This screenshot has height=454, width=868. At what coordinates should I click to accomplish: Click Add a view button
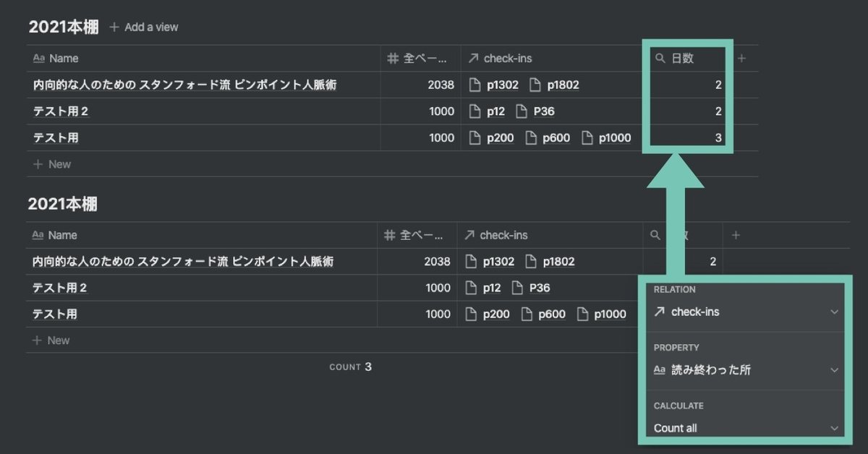(x=144, y=27)
